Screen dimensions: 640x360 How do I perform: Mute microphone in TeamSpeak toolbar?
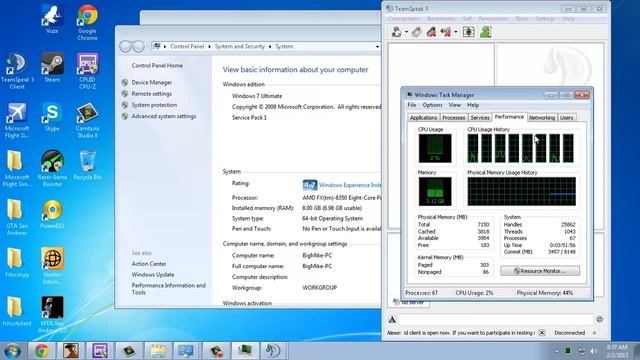pos(431,32)
